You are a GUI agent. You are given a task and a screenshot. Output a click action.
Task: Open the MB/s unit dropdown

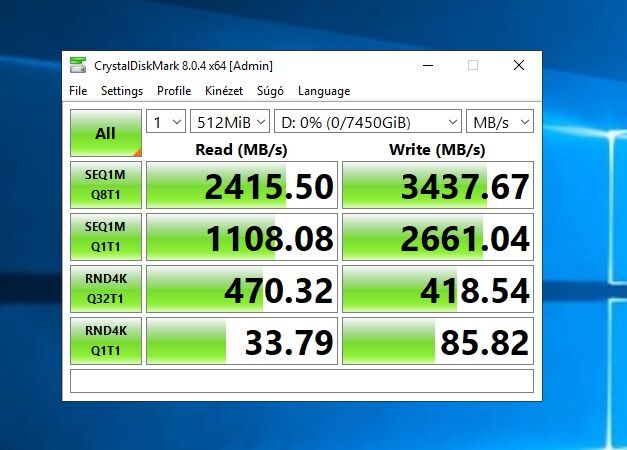pos(500,121)
